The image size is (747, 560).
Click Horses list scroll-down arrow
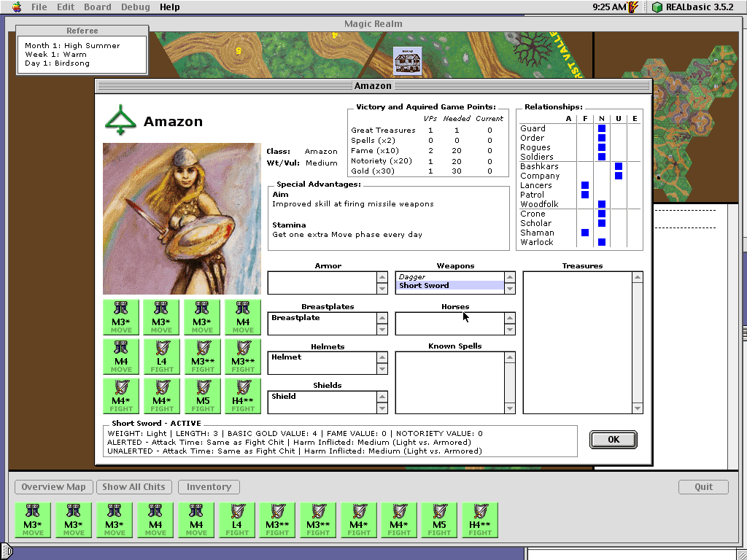pyautogui.click(x=510, y=329)
